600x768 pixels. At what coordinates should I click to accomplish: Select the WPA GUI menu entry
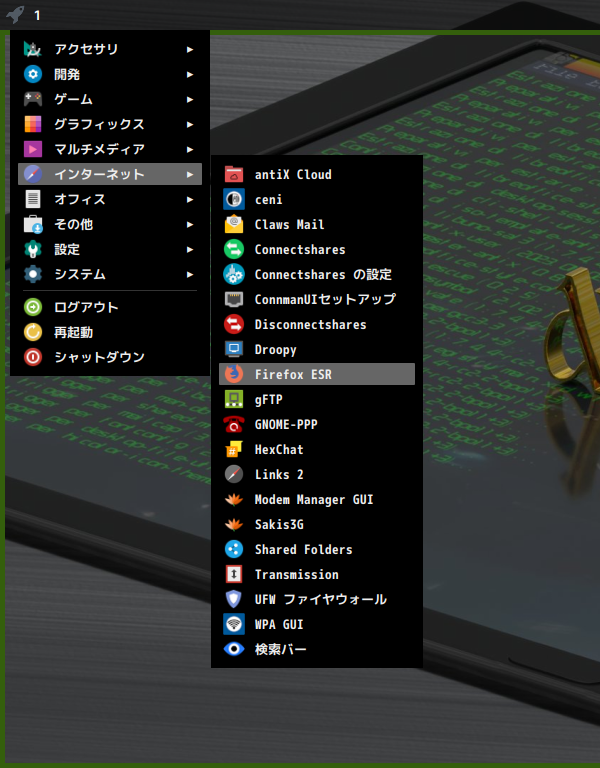point(317,624)
